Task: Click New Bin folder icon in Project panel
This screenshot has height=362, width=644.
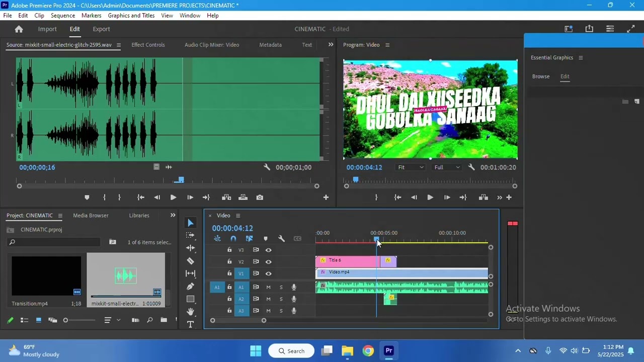Action: tap(164, 320)
